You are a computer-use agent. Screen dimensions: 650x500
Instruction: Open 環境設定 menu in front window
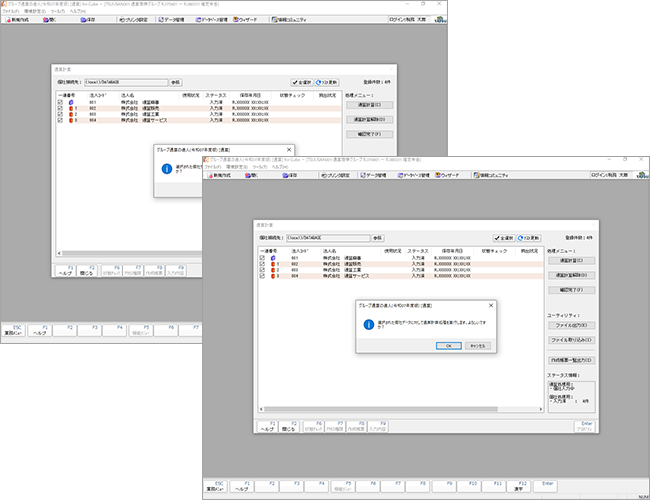(x=237, y=167)
